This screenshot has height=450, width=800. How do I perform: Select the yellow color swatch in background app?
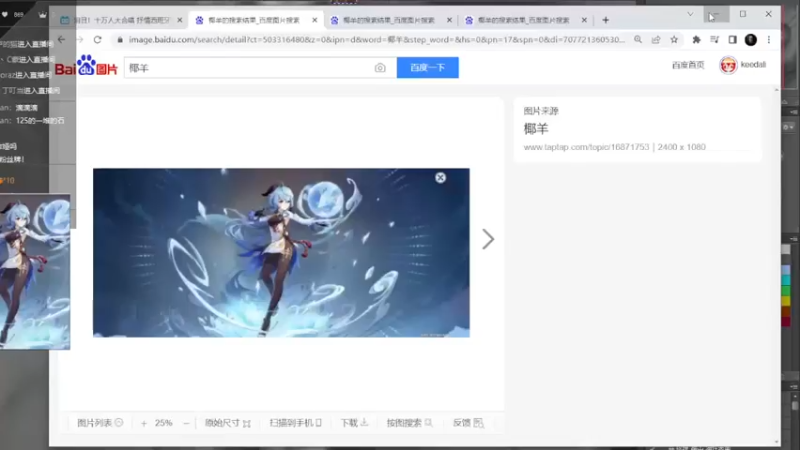[786, 301]
